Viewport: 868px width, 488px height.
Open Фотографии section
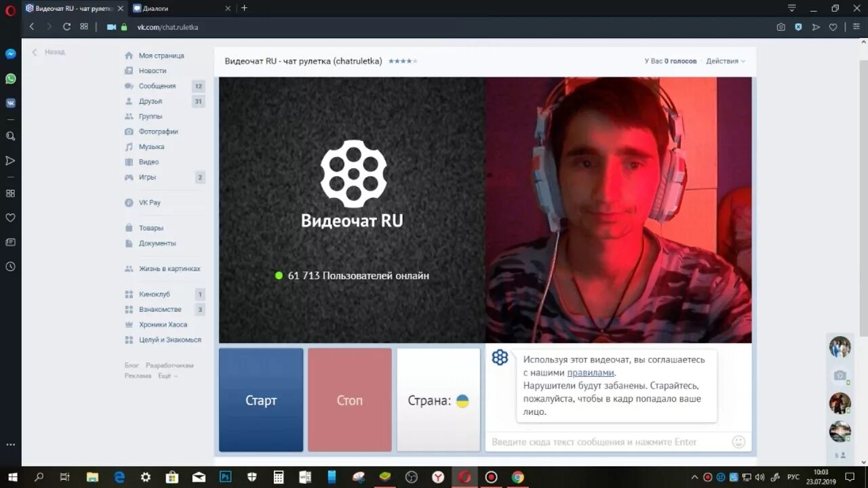(x=158, y=131)
